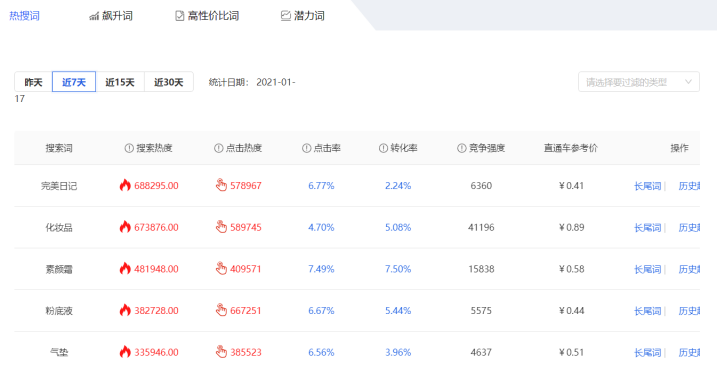Viewport: 718px width, 369px height.
Task: Open 长尾词 for 粉底液
Action: (647, 311)
